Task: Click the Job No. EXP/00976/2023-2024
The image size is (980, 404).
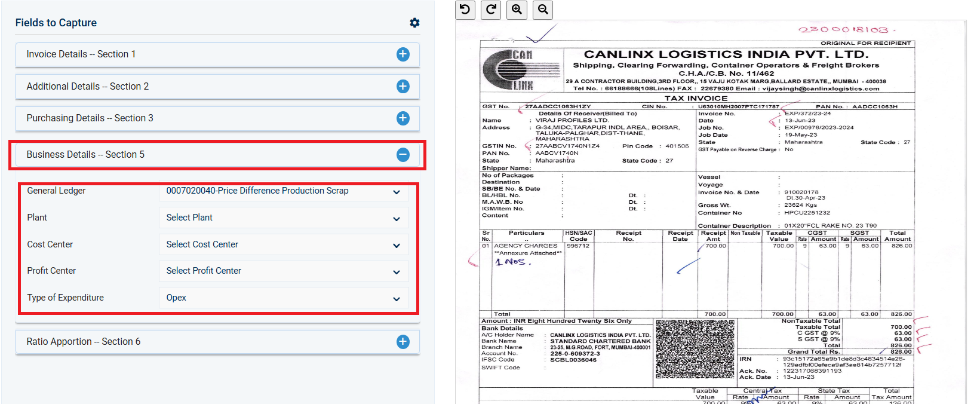Action: (x=819, y=127)
